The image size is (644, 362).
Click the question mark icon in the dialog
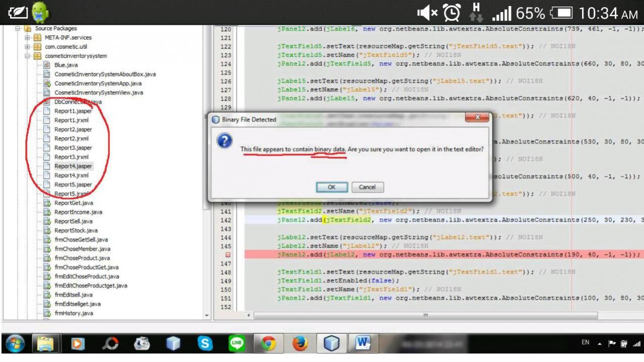(x=224, y=141)
